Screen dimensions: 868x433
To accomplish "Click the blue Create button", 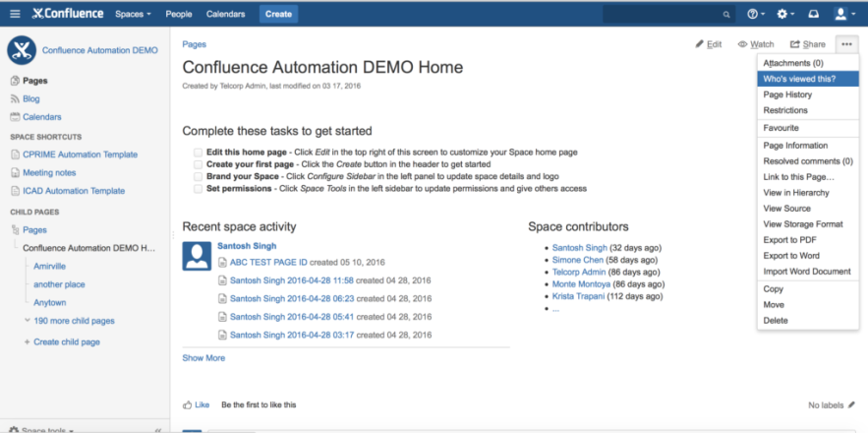I will click(278, 15).
